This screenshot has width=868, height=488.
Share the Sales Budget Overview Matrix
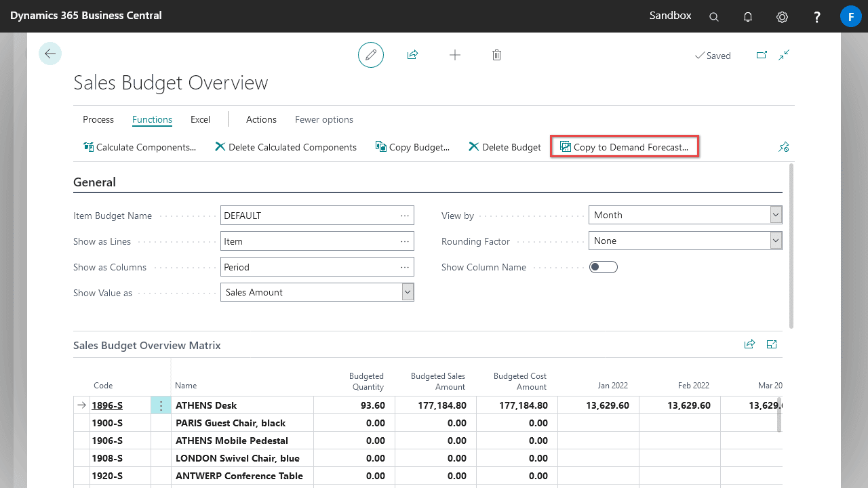coord(749,344)
